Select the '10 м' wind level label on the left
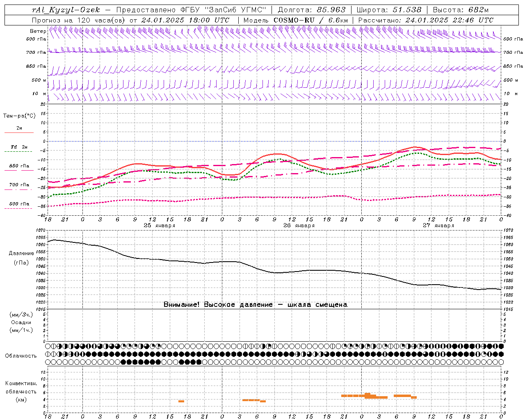The image size is (525, 420). (39, 94)
